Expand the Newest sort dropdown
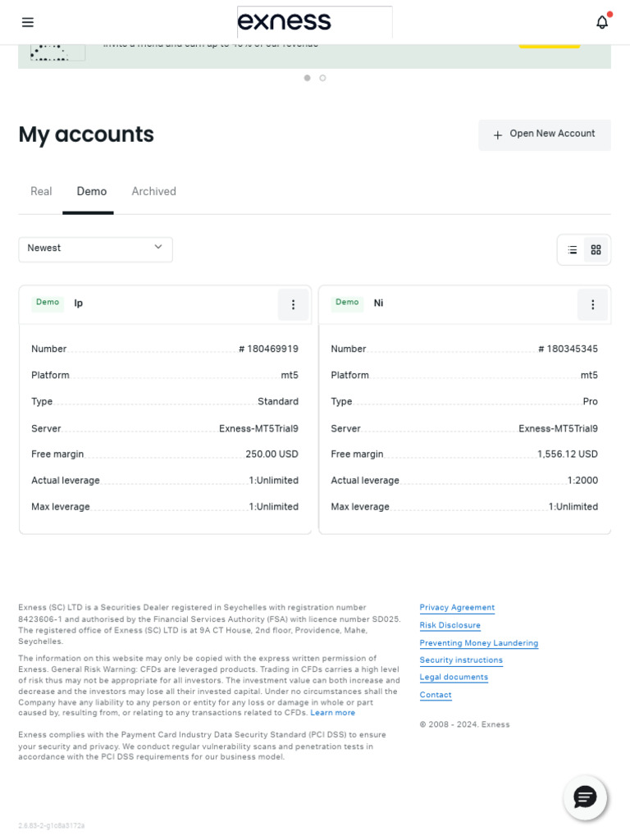630x840 pixels. 95,249
